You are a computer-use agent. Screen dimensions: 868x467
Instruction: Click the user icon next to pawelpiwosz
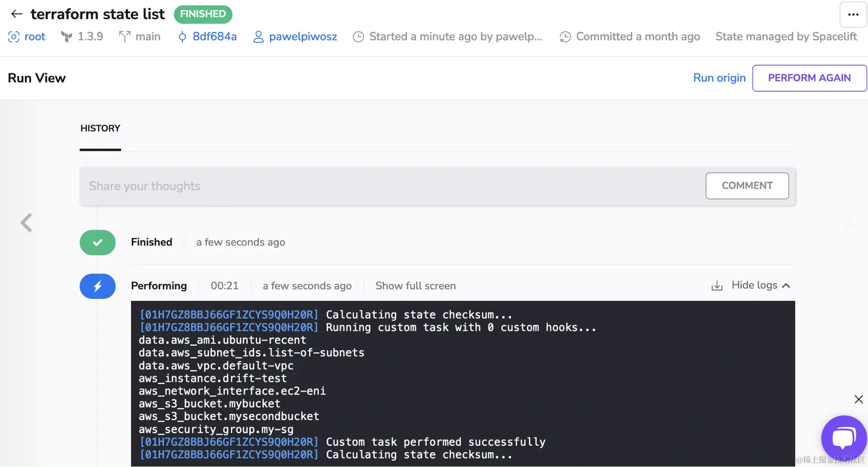[x=258, y=37]
